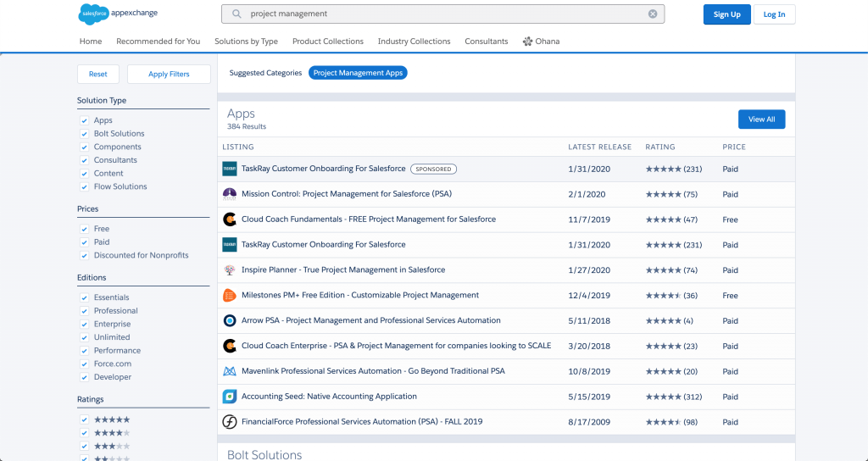Toggle Discounted for Nonprofits checkbox
This screenshot has height=461, width=868.
[84, 256]
